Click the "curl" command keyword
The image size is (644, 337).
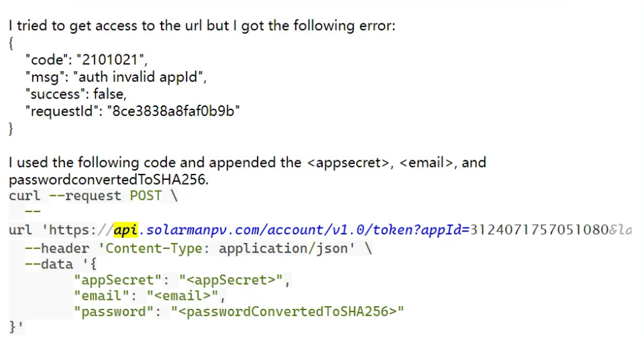24,196
